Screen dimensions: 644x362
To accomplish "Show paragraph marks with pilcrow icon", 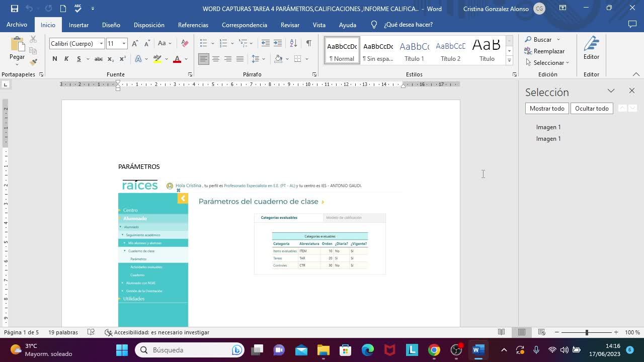I will 308,43.
